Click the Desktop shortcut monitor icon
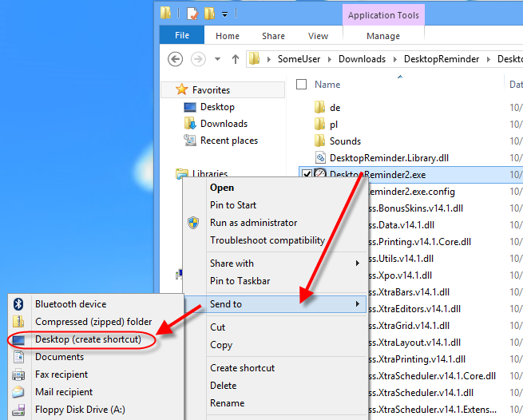Image resolution: width=523 pixels, height=420 pixels. [18, 340]
